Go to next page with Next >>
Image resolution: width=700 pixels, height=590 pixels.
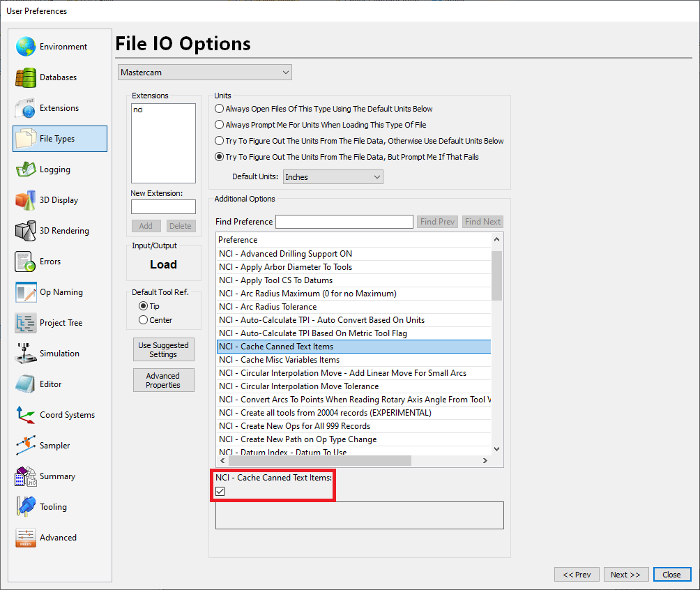(x=625, y=575)
